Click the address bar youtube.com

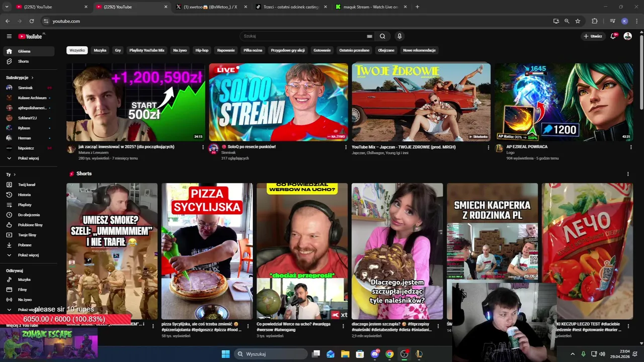point(66,21)
